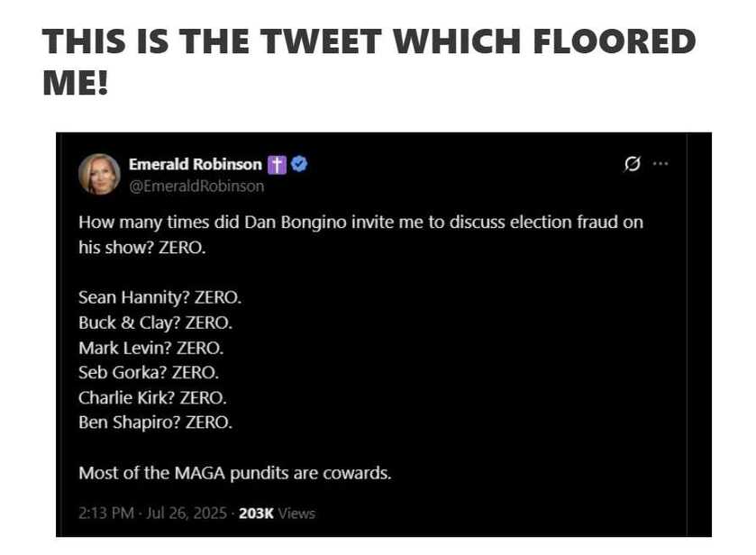Open the @EmeraldRobinson handle link
The height and width of the screenshot is (555, 756).
(196, 187)
